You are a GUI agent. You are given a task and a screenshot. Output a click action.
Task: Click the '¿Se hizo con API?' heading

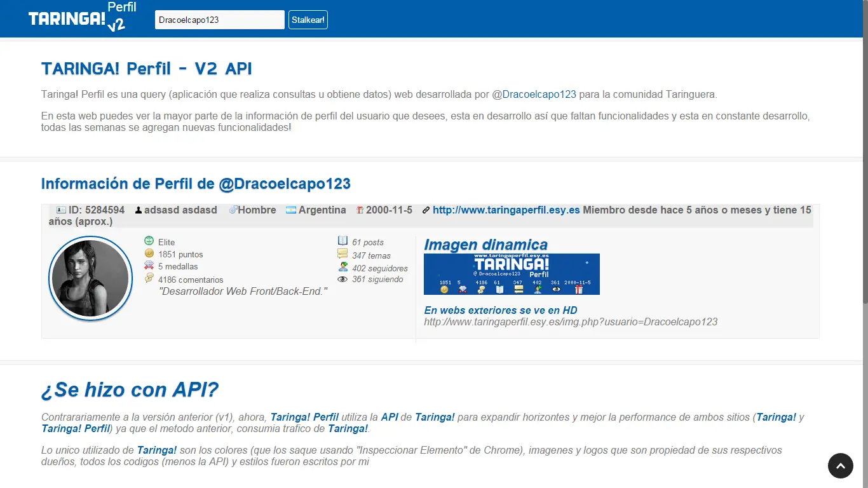point(130,390)
